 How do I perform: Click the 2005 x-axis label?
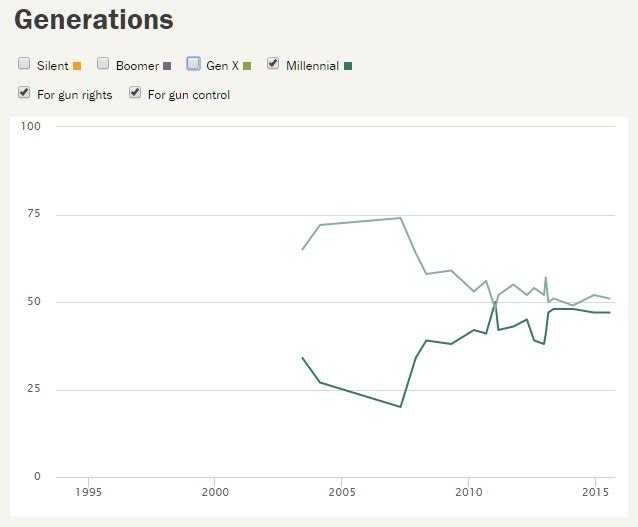(x=342, y=492)
